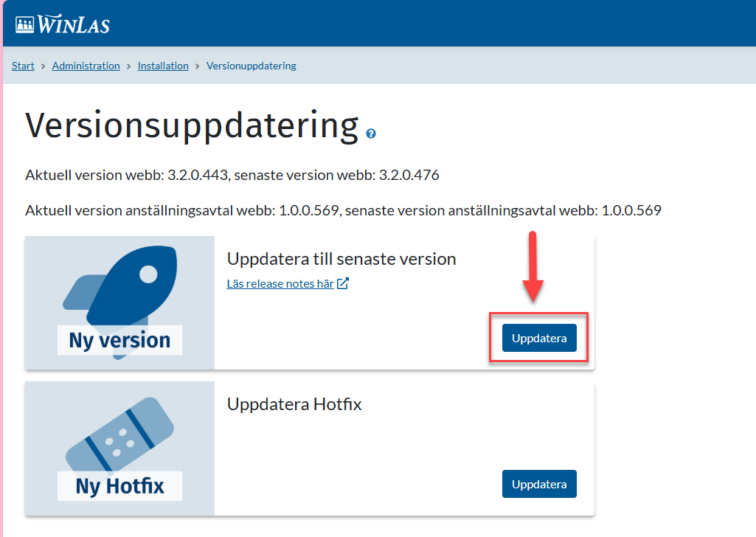Open the help question mark icon
The height and width of the screenshot is (537, 756).
(x=371, y=134)
